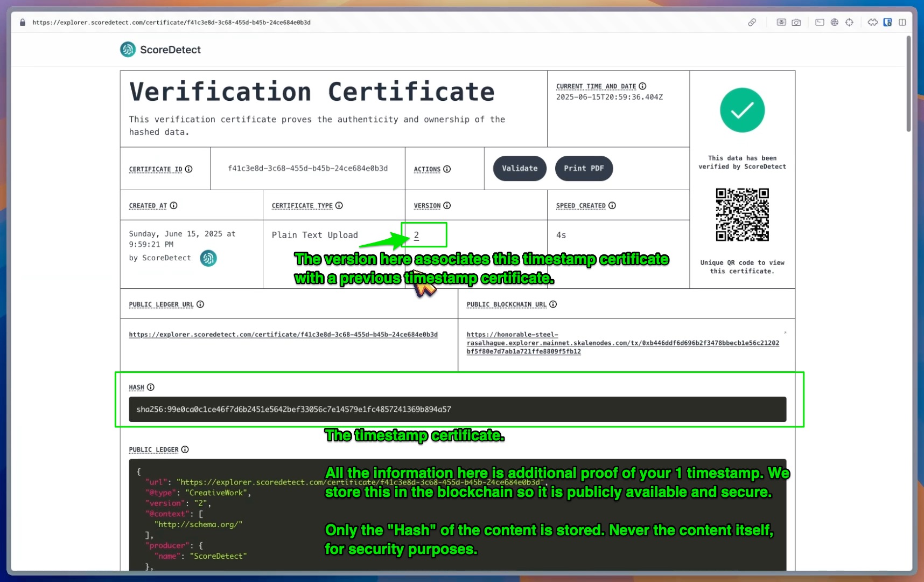Image resolution: width=924 pixels, height=582 pixels.
Task: Click the page vertical scrollbar
Action: [x=908, y=84]
